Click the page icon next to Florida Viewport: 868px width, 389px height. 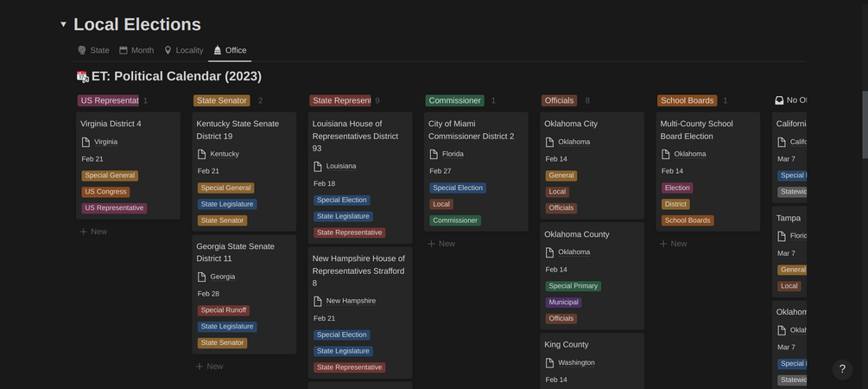click(434, 154)
